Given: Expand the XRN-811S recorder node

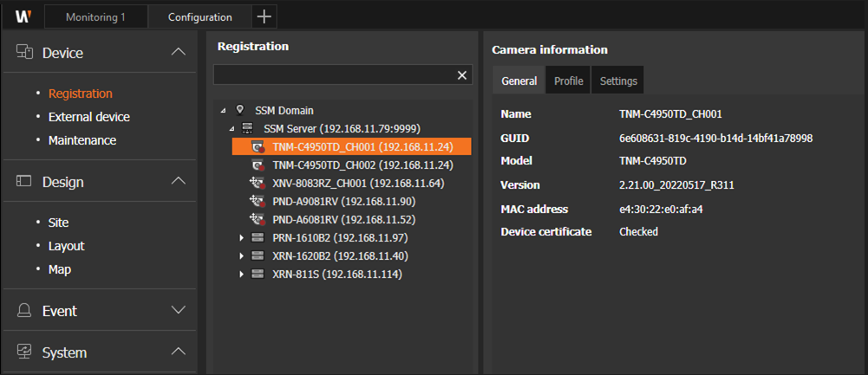Looking at the screenshot, I should coord(242,275).
